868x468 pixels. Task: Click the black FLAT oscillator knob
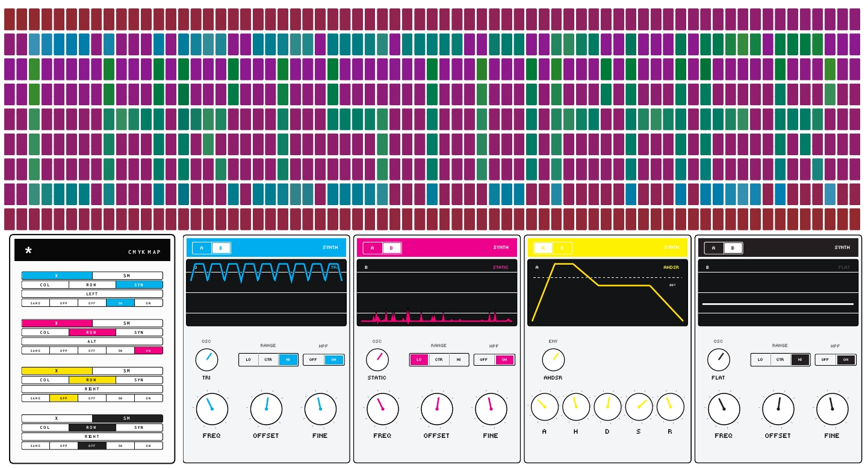718,360
